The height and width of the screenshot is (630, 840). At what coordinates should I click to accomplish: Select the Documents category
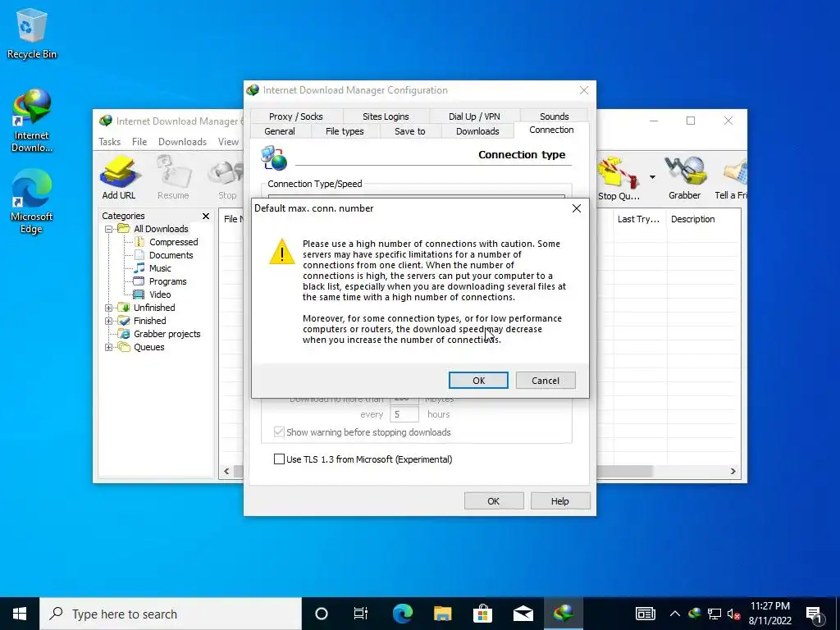[x=171, y=255]
